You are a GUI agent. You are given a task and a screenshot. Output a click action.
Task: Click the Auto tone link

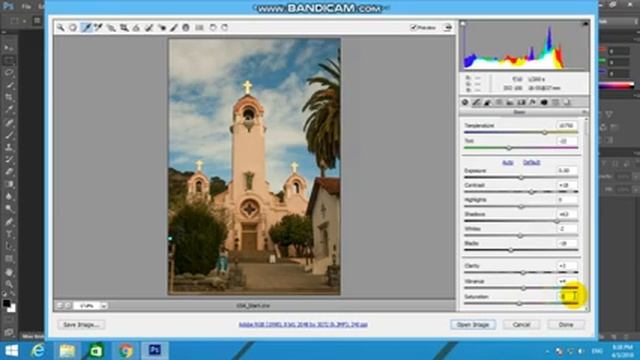pyautogui.click(x=507, y=162)
